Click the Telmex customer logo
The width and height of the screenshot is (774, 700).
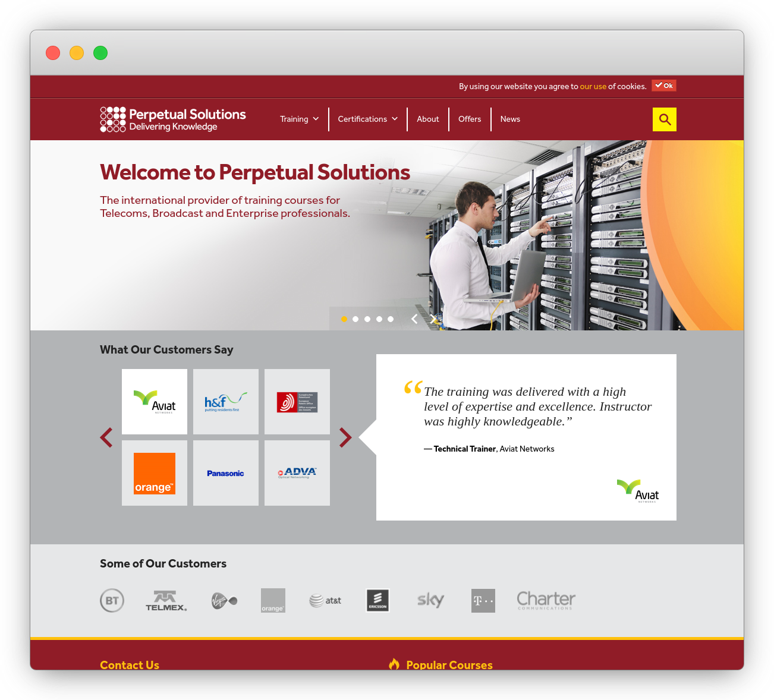pyautogui.click(x=166, y=601)
